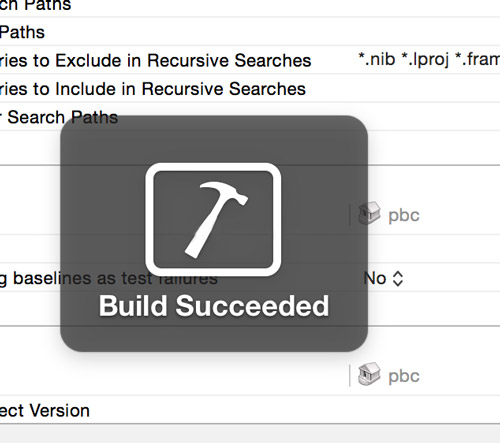Select the Paths row above Exclude setting
Viewport: 500px width, 443px height.
click(x=250, y=32)
